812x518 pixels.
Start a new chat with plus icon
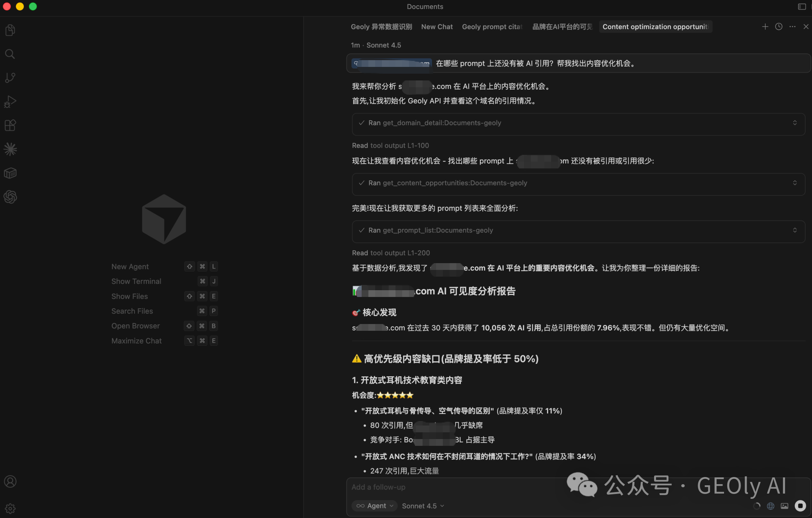[x=765, y=27]
